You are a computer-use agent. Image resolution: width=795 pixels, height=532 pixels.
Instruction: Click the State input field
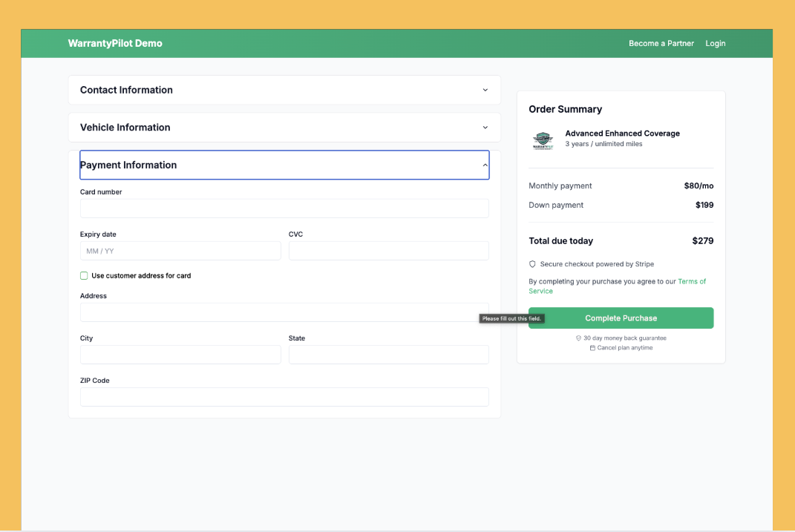point(388,355)
